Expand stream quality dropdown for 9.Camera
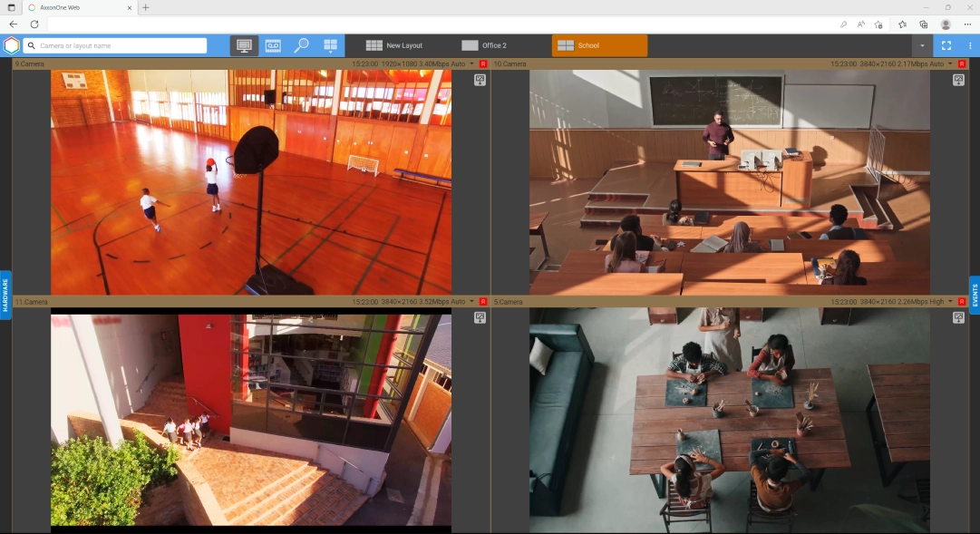The height and width of the screenshot is (534, 980). [472, 63]
